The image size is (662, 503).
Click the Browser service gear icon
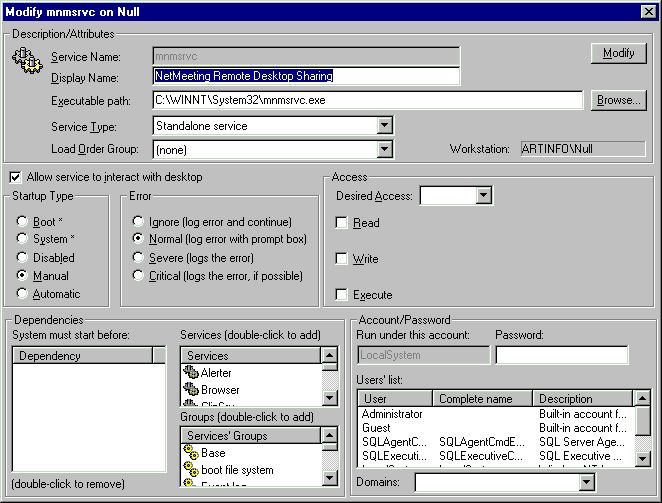pyautogui.click(x=192, y=390)
